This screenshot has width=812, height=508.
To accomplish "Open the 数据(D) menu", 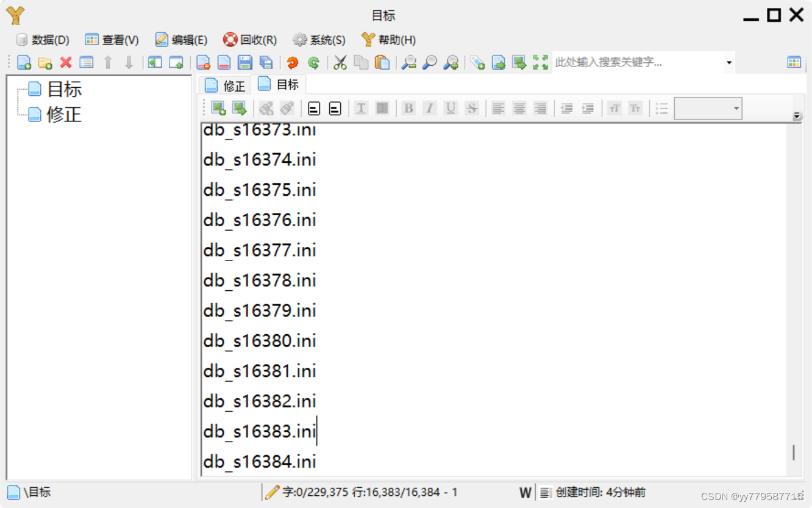I will click(x=42, y=40).
